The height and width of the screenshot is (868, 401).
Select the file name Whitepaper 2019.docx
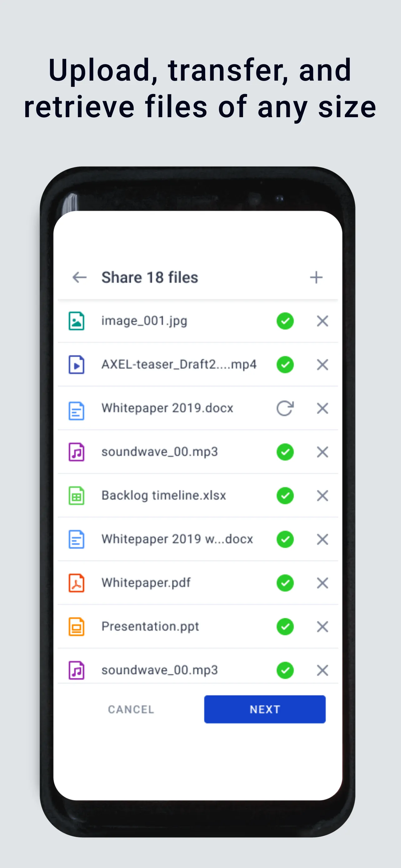click(x=167, y=408)
